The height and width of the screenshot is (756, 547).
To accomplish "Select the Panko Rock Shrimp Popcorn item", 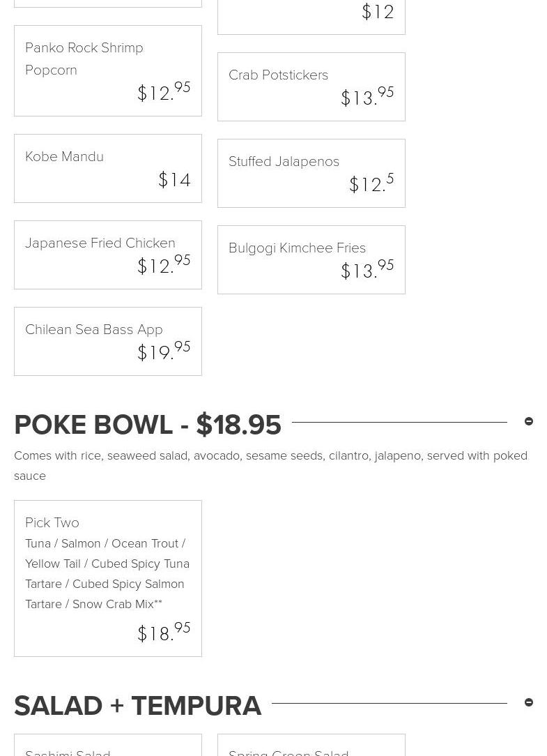I will [x=84, y=59].
